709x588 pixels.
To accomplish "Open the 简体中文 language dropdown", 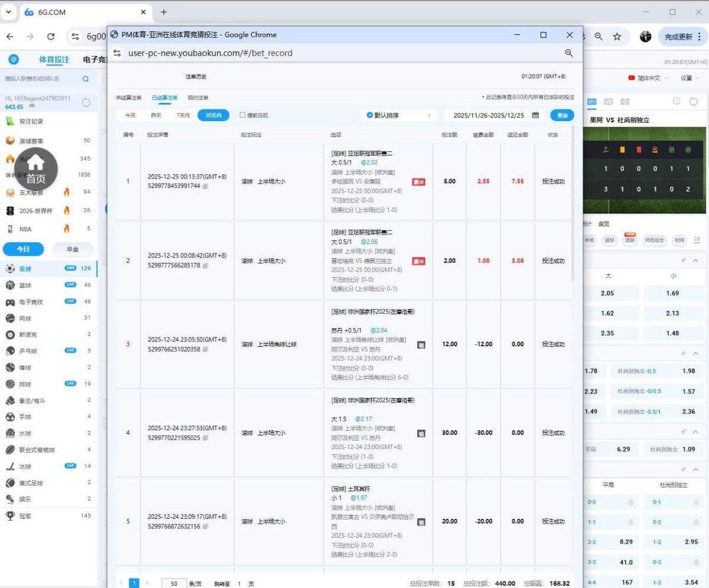I will [648, 78].
